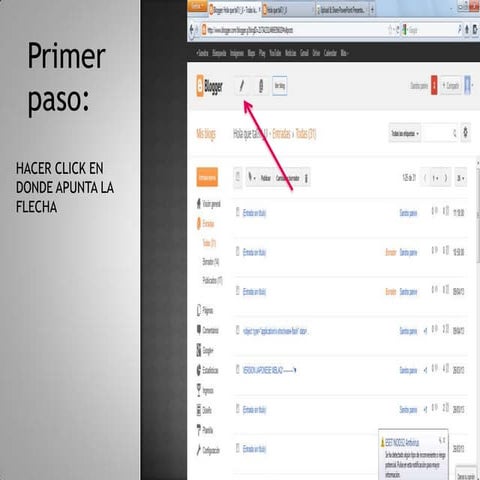Open Noticias in the Google bar
Viewport: 480px width, 480px height.
click(291, 53)
